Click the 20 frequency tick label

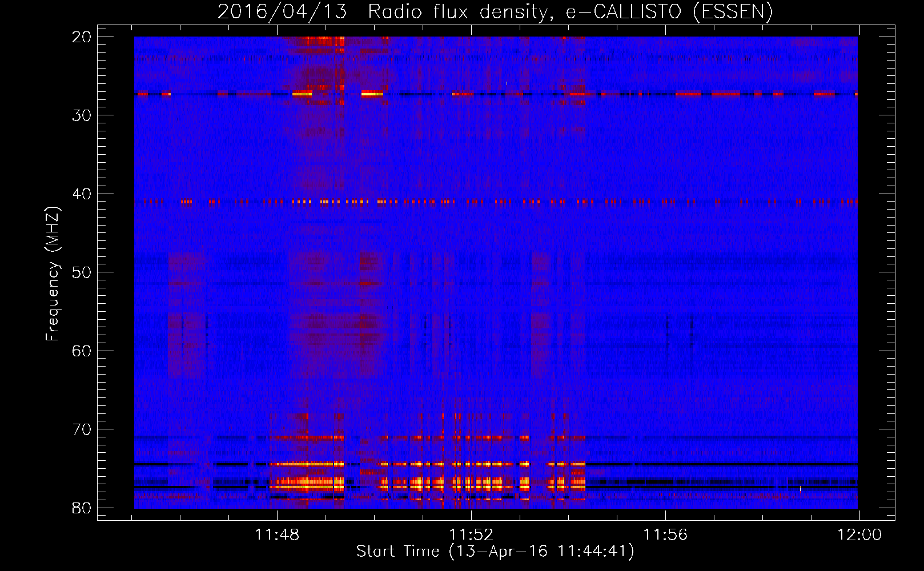[82, 37]
